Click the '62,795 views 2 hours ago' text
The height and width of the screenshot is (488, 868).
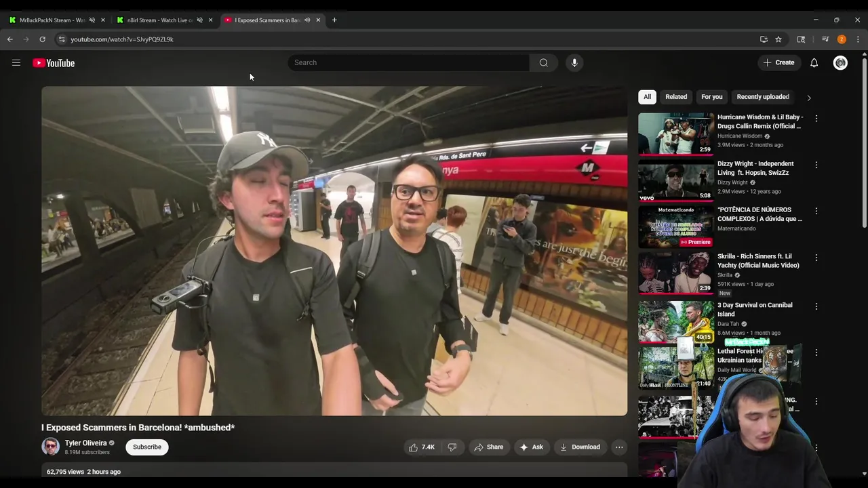tap(83, 472)
